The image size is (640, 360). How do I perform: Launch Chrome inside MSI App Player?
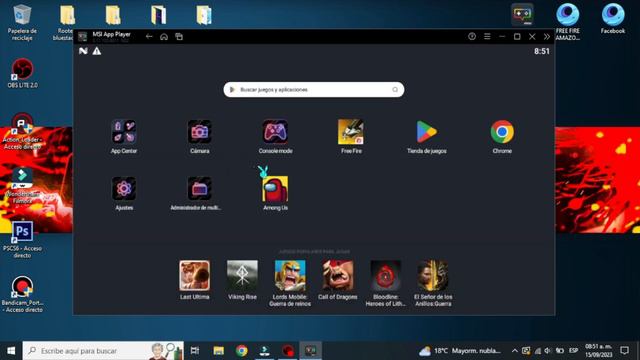click(x=502, y=132)
